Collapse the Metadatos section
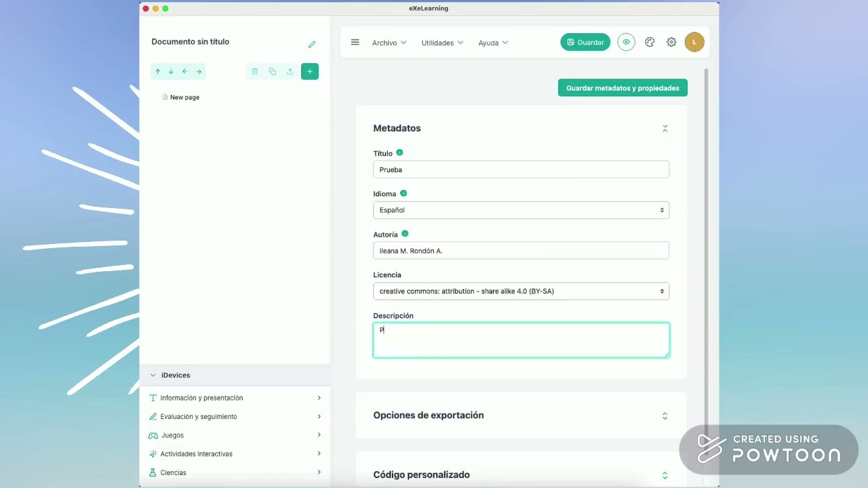868x488 pixels. pyautogui.click(x=665, y=128)
